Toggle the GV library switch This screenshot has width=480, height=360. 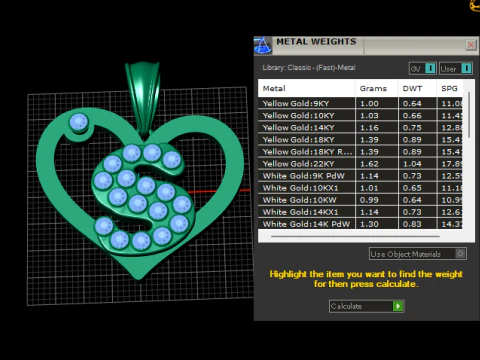tap(423, 68)
